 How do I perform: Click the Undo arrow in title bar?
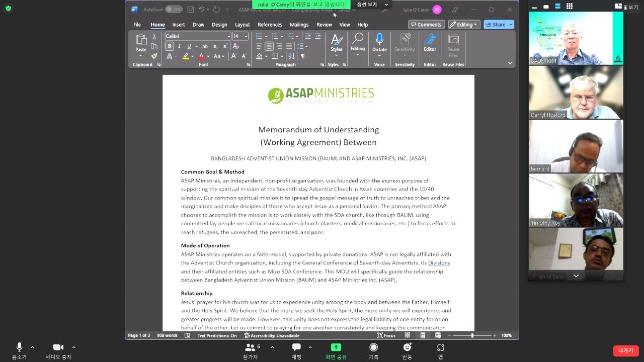(x=201, y=10)
